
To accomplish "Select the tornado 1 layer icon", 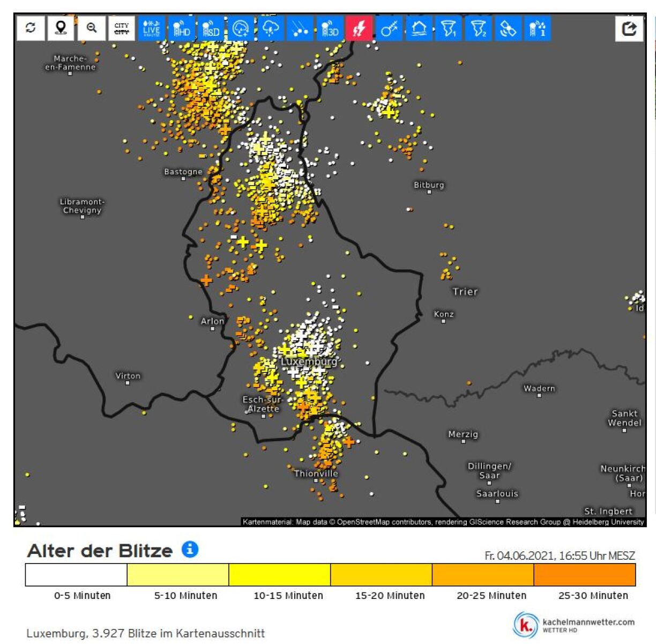I will coord(448,28).
